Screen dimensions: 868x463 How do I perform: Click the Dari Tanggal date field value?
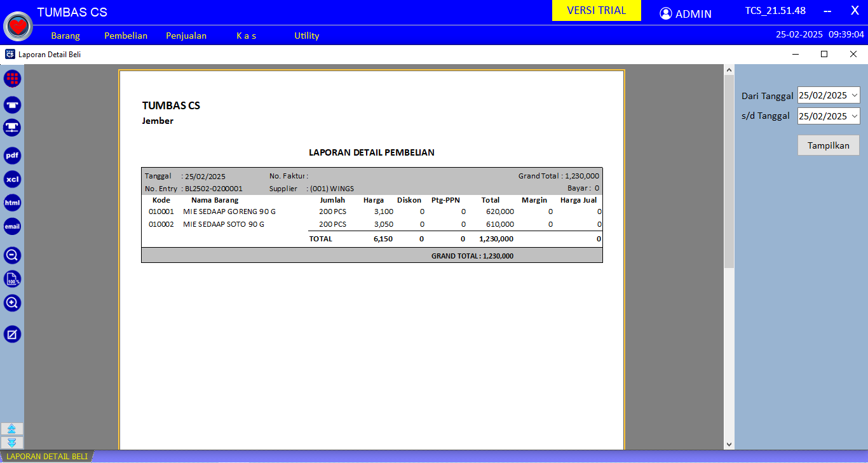pos(823,95)
